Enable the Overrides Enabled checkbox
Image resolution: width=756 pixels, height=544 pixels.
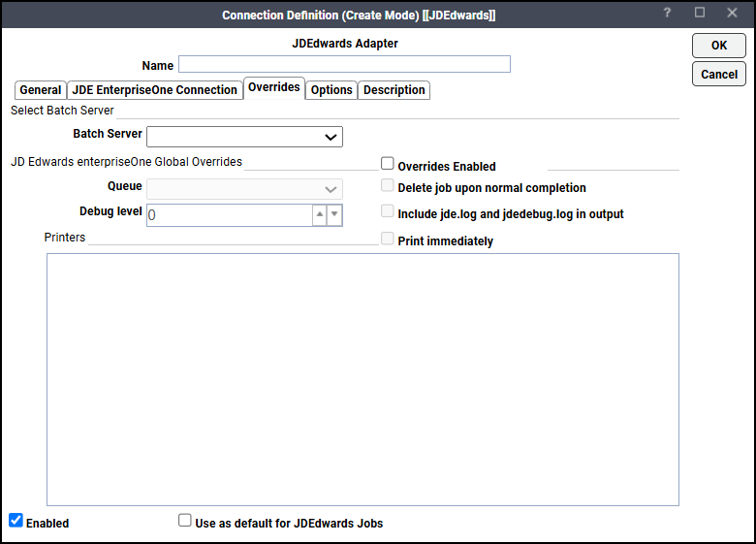(387, 164)
